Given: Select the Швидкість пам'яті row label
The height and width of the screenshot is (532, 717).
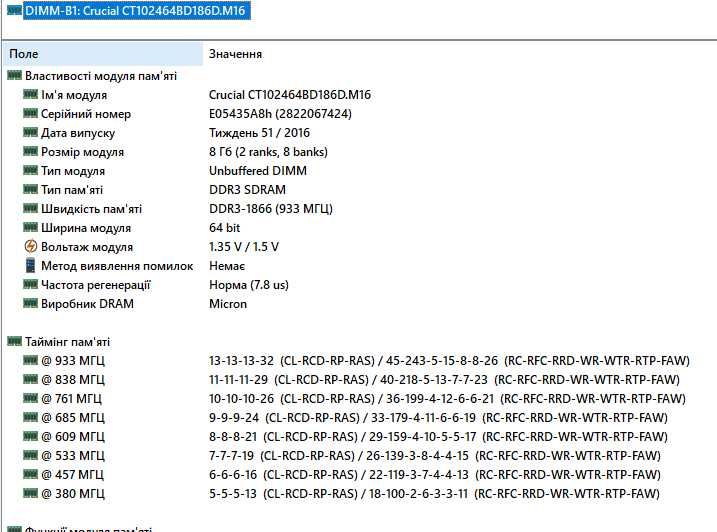Looking at the screenshot, I should (x=91, y=209).
